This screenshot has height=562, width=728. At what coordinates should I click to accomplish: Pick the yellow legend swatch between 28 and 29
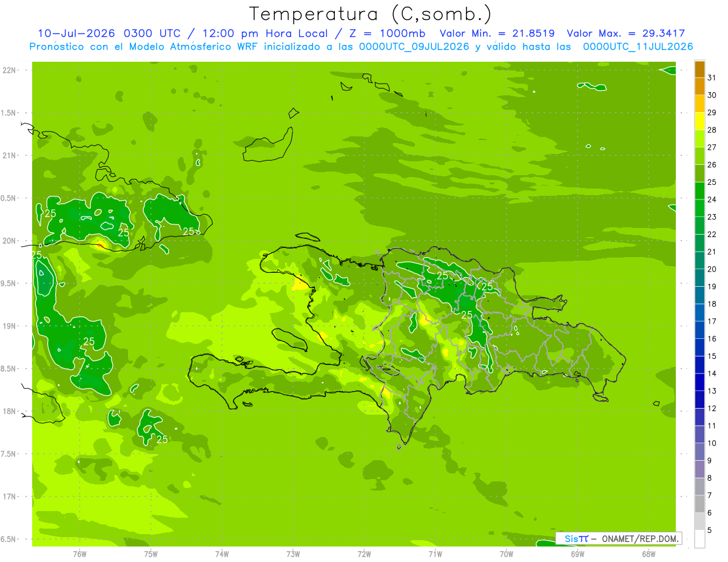tap(699, 121)
